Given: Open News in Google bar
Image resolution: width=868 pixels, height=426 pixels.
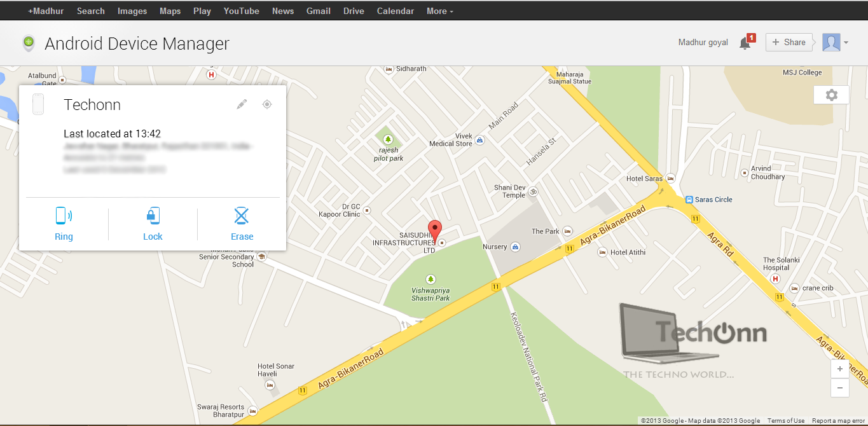Looking at the screenshot, I should pyautogui.click(x=283, y=11).
